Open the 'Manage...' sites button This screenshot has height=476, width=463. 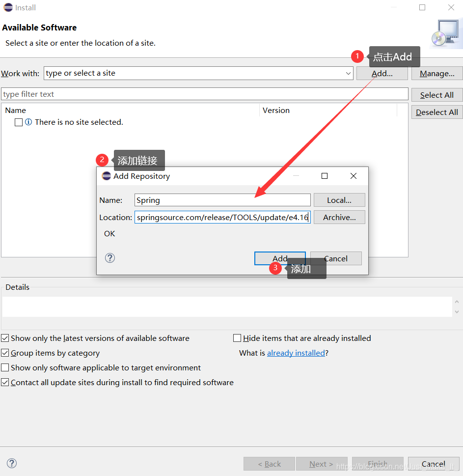437,74
